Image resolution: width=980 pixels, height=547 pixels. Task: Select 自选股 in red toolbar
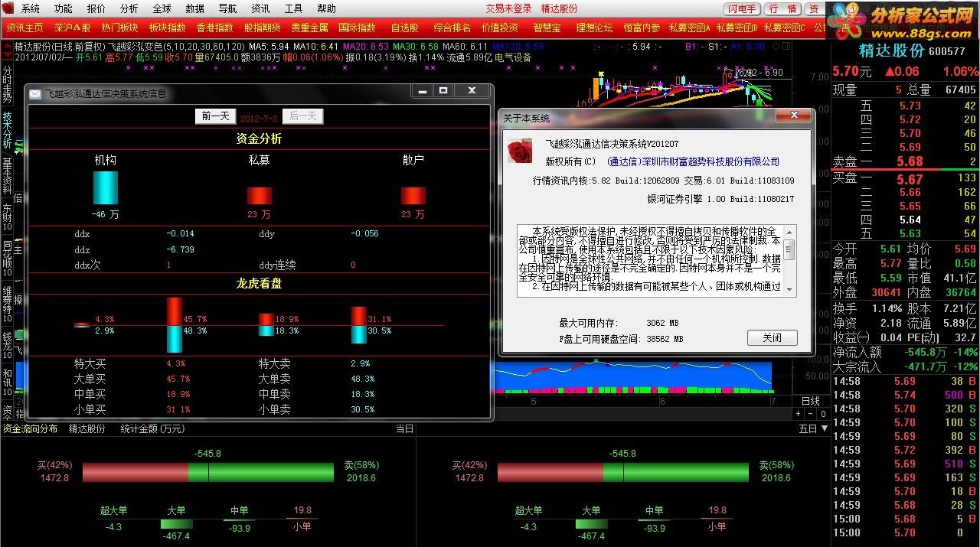point(405,28)
